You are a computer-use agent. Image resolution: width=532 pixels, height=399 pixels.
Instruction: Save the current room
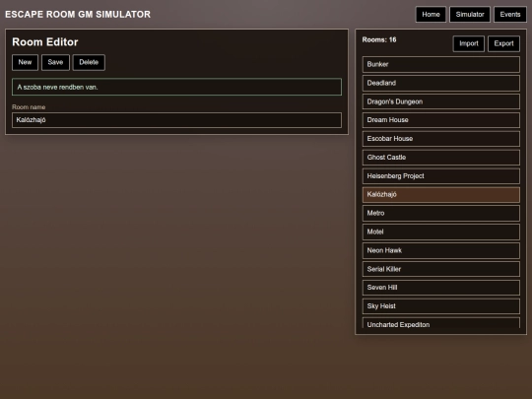click(55, 62)
